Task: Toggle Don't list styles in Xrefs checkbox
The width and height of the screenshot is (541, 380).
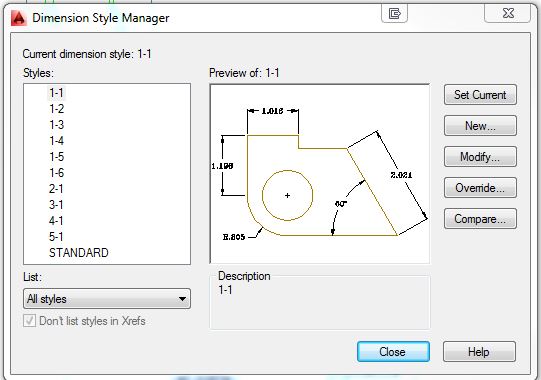Action: click(29, 321)
